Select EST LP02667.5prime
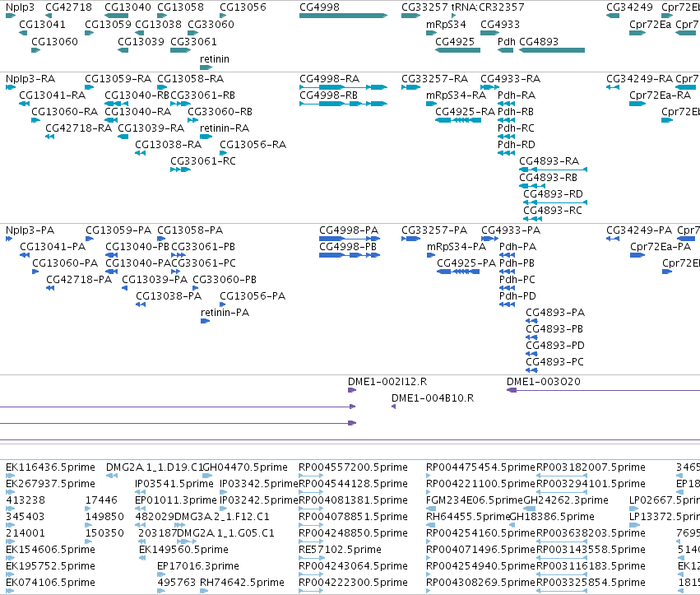 pos(665,500)
